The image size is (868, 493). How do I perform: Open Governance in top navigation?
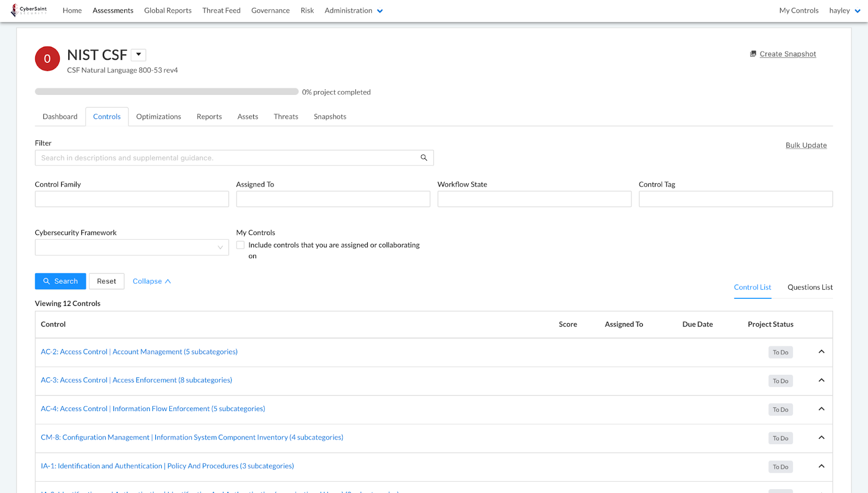[x=270, y=10]
